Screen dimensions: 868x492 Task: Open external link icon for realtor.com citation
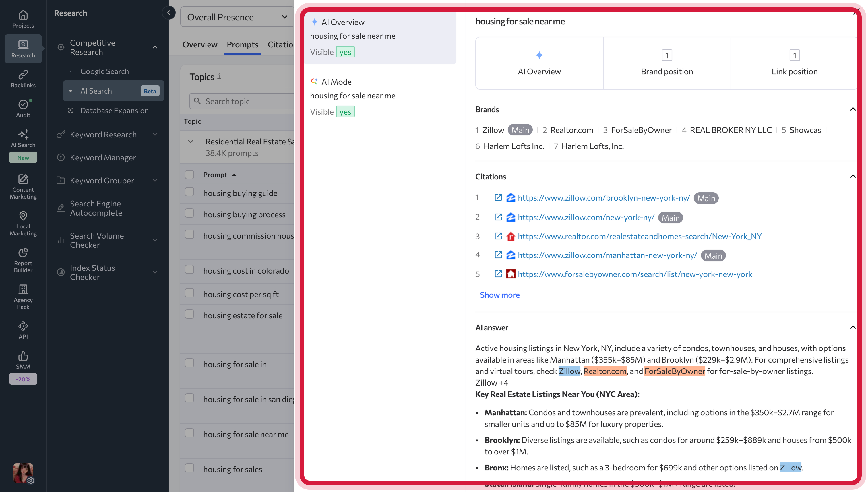point(498,236)
